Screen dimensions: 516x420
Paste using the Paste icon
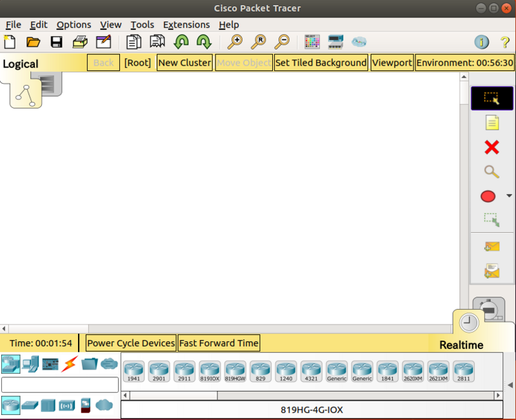(157, 42)
